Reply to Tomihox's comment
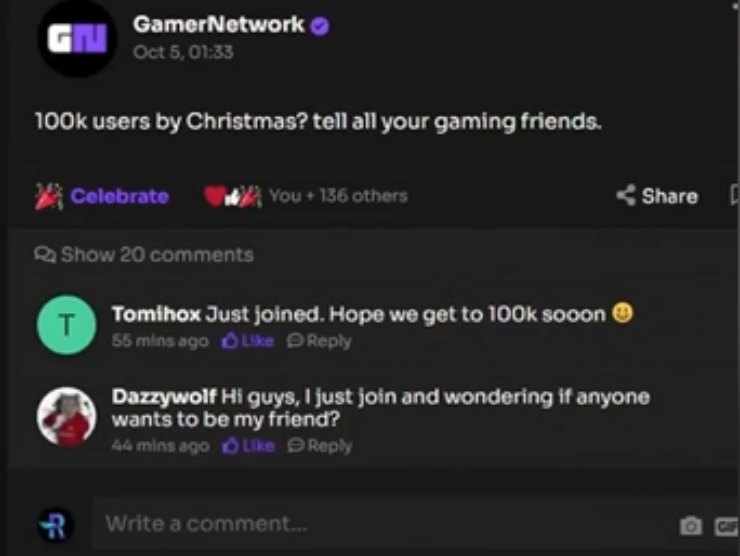This screenshot has height=556, width=740. [x=320, y=341]
